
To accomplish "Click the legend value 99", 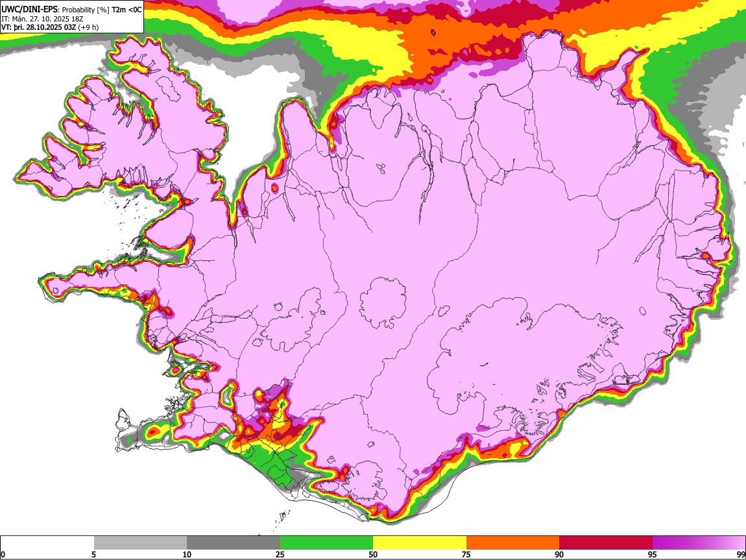I will 740,554.
